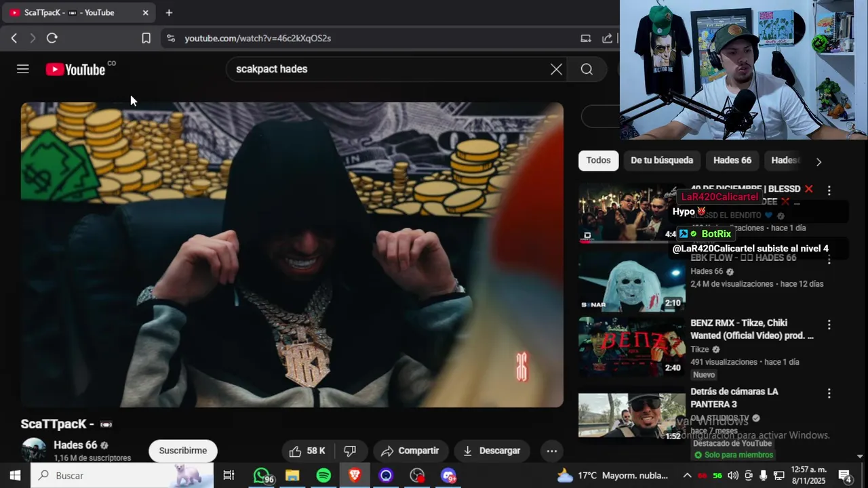This screenshot has width=868, height=488.
Task: Open File Explorer from the taskbar
Action: (x=292, y=476)
